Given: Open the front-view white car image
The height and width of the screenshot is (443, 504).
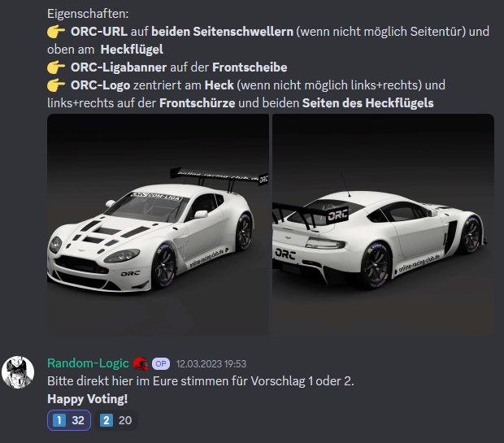Looking at the screenshot, I should tap(158, 224).
